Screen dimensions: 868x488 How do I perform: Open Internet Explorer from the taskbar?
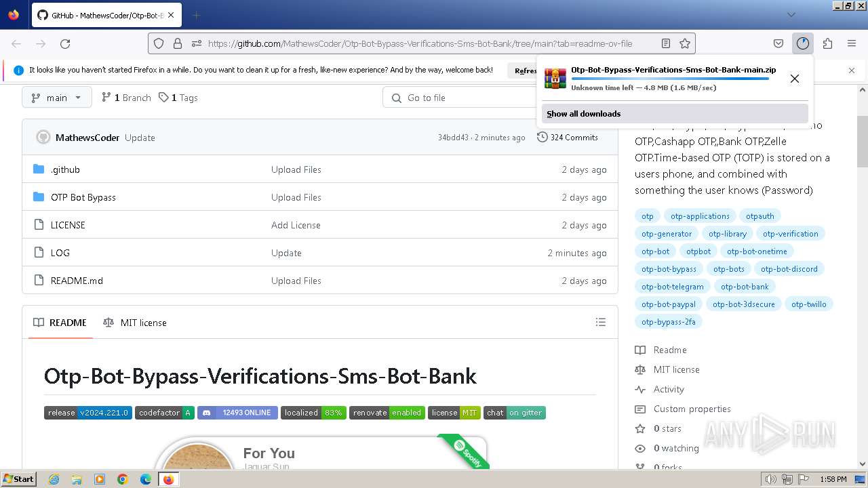click(x=54, y=479)
